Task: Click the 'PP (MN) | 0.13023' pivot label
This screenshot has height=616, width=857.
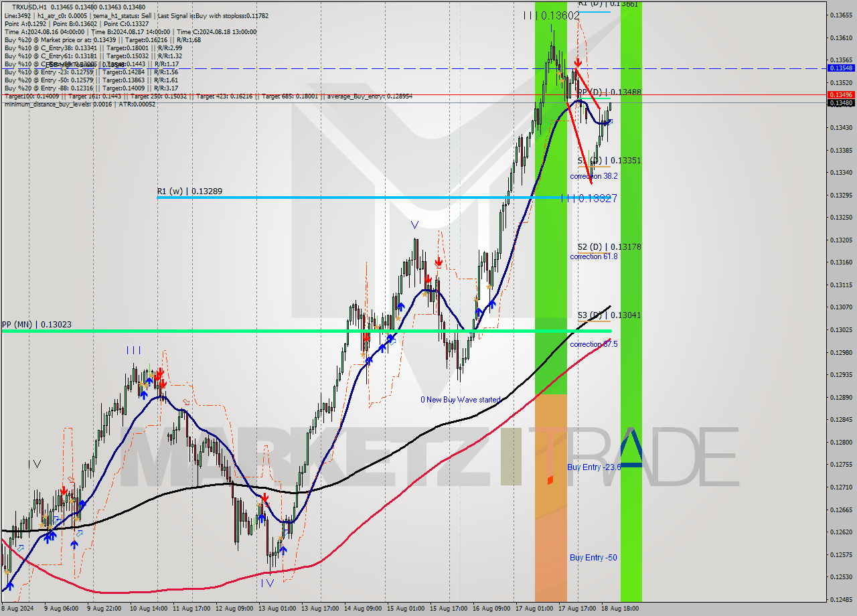Action: click(x=36, y=325)
